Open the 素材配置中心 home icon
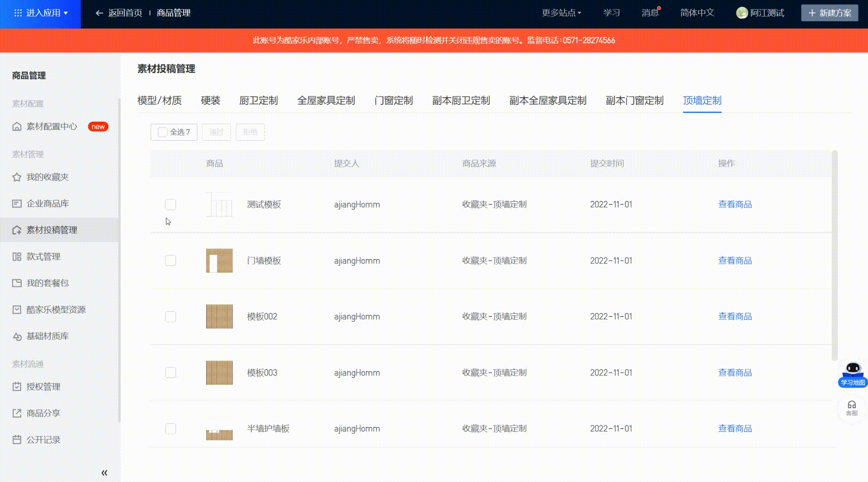 pyautogui.click(x=17, y=127)
